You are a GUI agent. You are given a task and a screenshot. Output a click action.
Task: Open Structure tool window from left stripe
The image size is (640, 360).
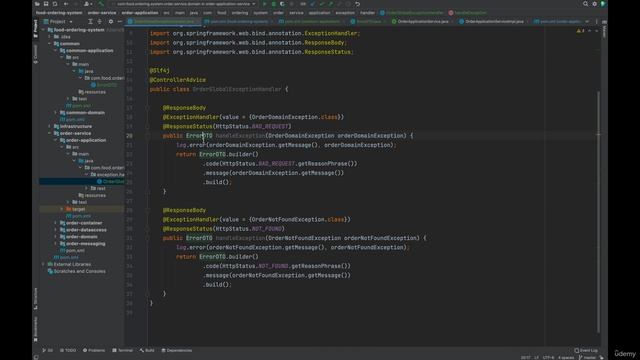(x=36, y=298)
